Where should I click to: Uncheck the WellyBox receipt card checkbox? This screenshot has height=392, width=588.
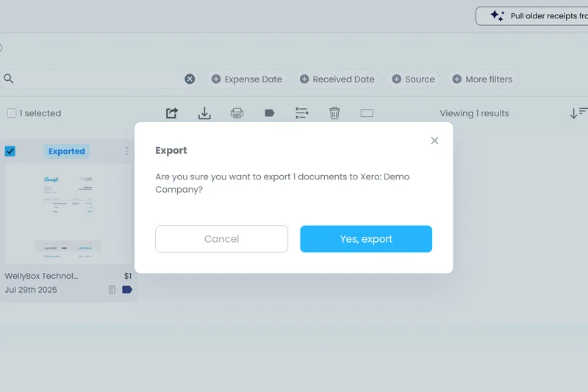tap(10, 152)
